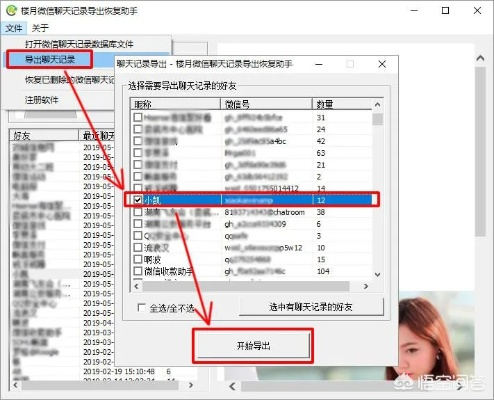Click left arrow of chat pane bottom scrollbar

click(232, 387)
